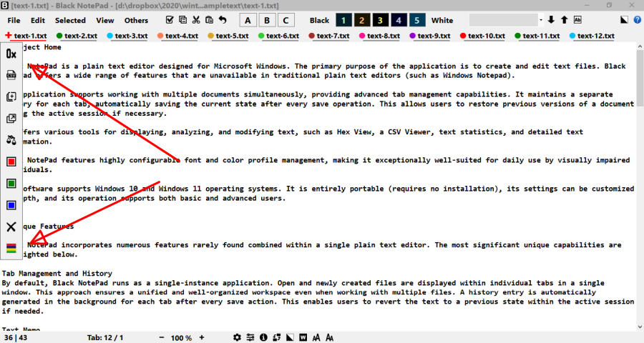
Task: Click the vertical scrollbar thumb
Action: (640, 79)
